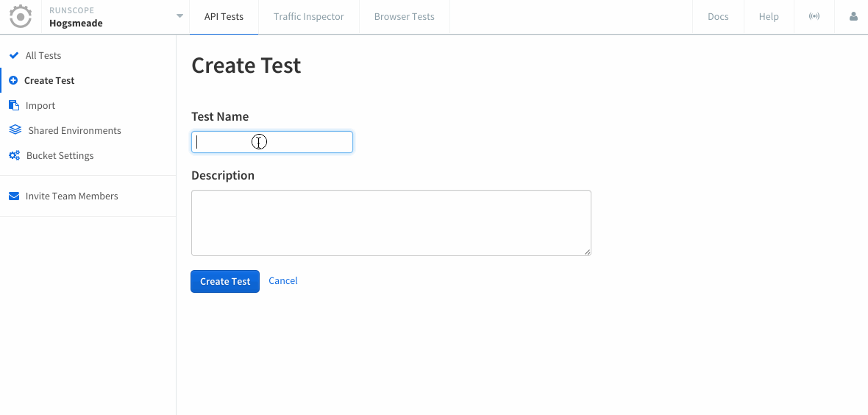
Task: Click the Runscope gear logo icon
Action: click(x=21, y=17)
